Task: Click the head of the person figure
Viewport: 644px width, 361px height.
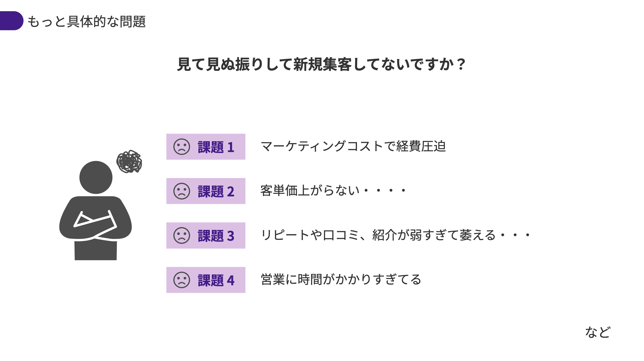Action: pos(96,177)
